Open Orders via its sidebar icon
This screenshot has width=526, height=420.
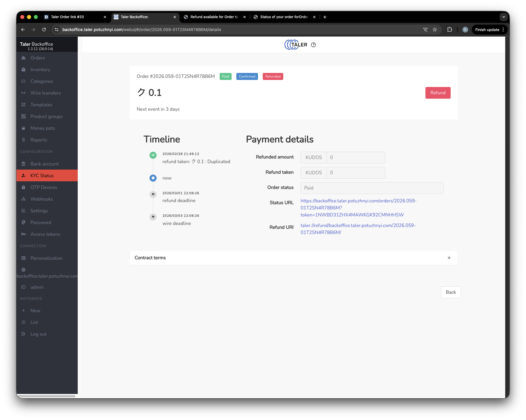(x=23, y=58)
